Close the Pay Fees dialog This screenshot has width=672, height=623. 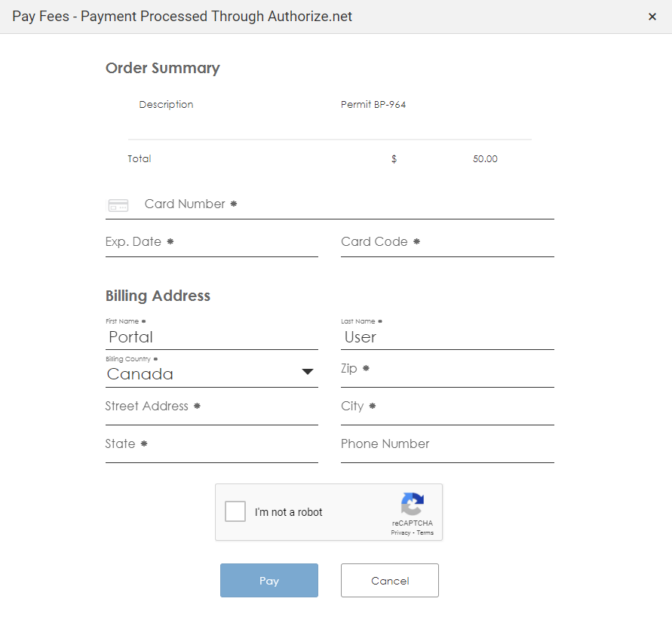(652, 16)
